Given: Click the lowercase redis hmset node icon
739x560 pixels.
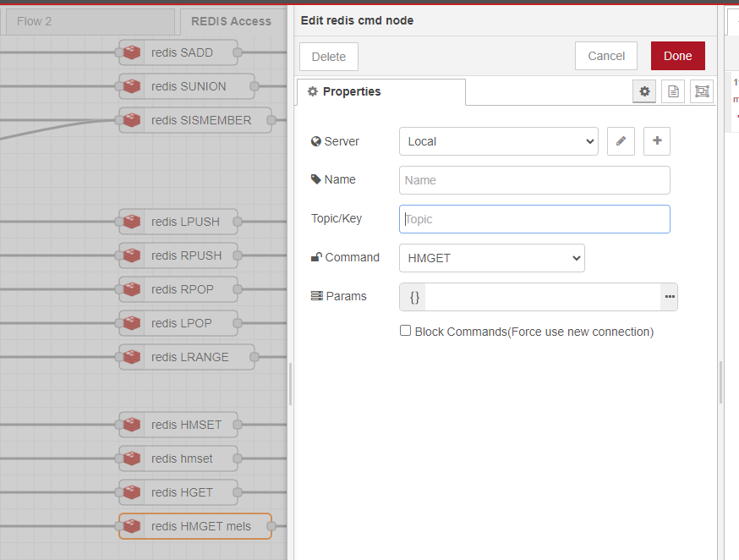Looking at the screenshot, I should pos(132,458).
